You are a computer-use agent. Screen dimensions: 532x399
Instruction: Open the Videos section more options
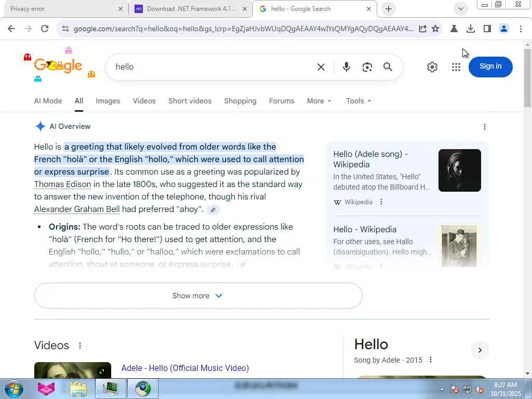point(79,345)
